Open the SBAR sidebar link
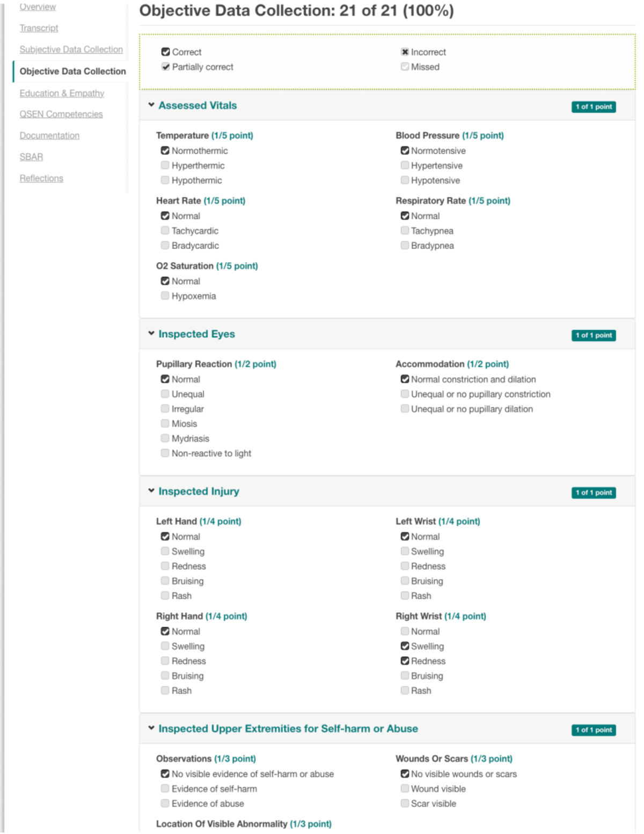 31,157
